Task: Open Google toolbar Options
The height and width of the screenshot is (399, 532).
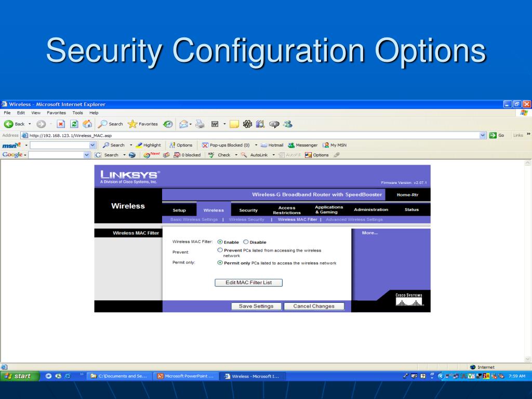Action: click(317, 155)
